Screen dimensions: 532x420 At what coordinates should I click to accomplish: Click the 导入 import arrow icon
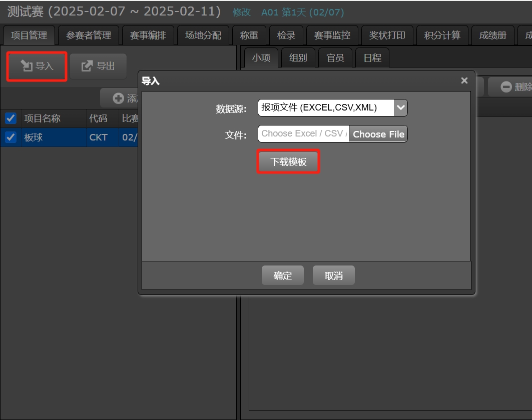pos(27,66)
